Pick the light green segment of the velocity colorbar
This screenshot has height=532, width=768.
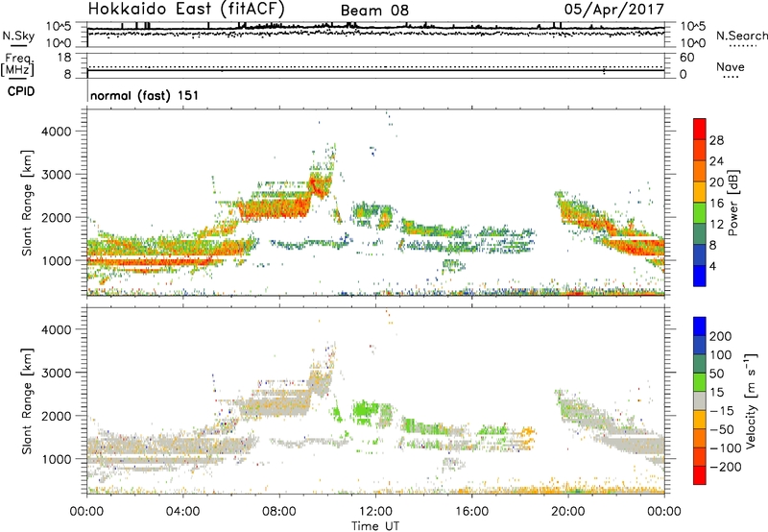pos(700,382)
